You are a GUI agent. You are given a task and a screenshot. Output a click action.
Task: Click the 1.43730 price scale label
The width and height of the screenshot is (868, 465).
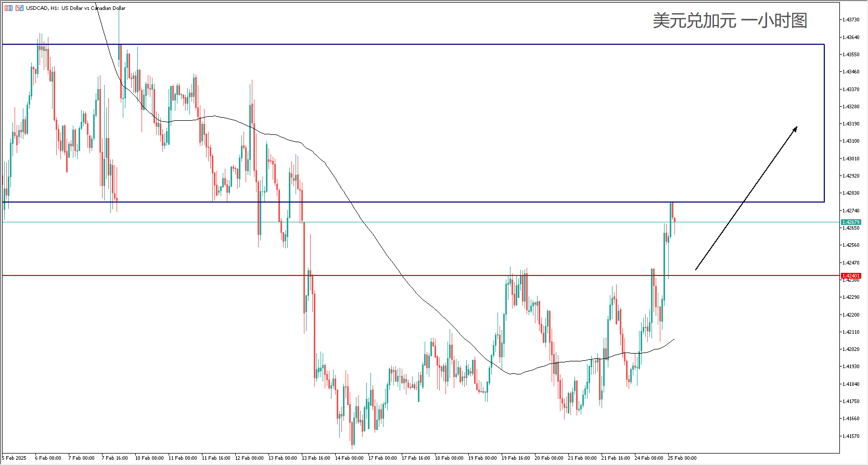tap(851, 20)
